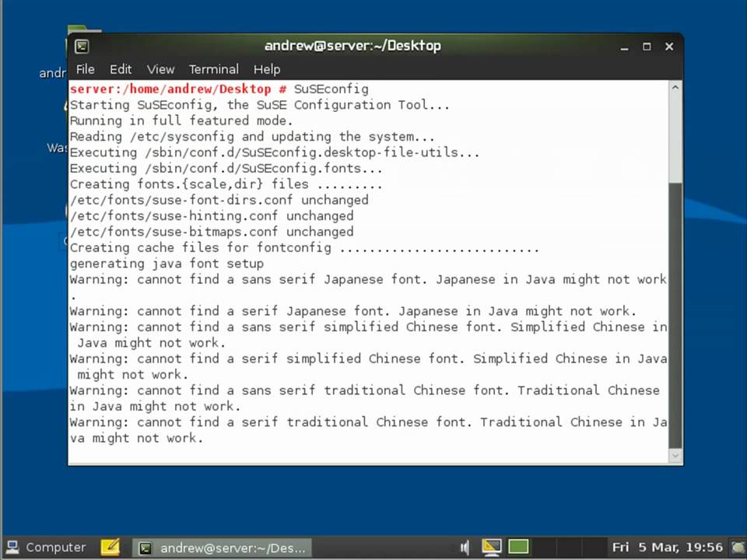This screenshot has width=747, height=560.
Task: Open the display resolution applet icon
Action: tap(492, 548)
